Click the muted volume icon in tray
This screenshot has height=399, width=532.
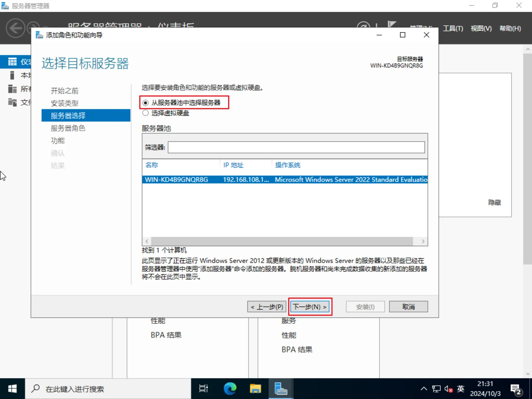[x=448, y=389]
